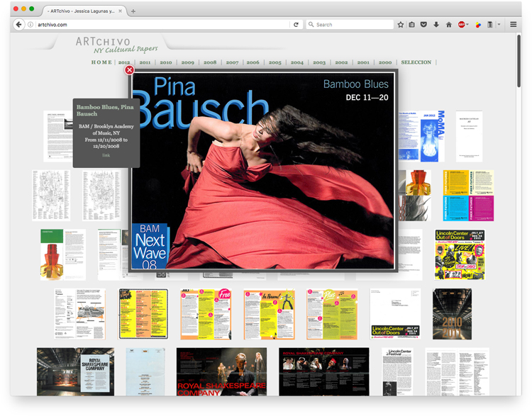Open the light blue program thumbnail

tap(145, 371)
